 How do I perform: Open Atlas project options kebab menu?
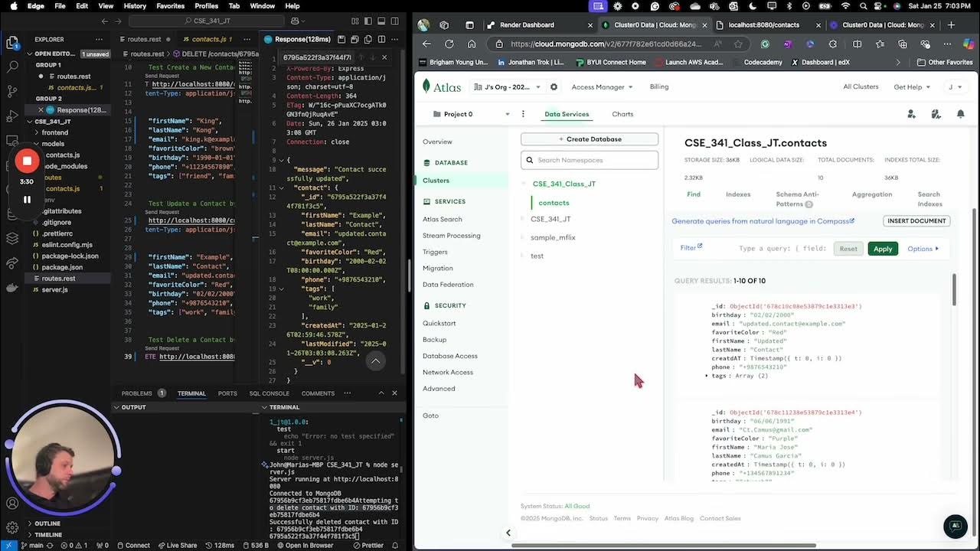coord(523,114)
